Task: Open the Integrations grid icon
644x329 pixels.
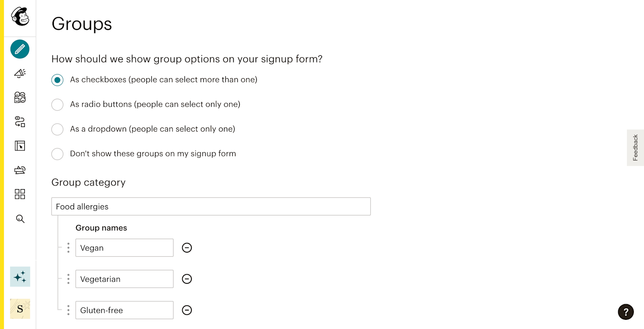Action: [x=20, y=194]
